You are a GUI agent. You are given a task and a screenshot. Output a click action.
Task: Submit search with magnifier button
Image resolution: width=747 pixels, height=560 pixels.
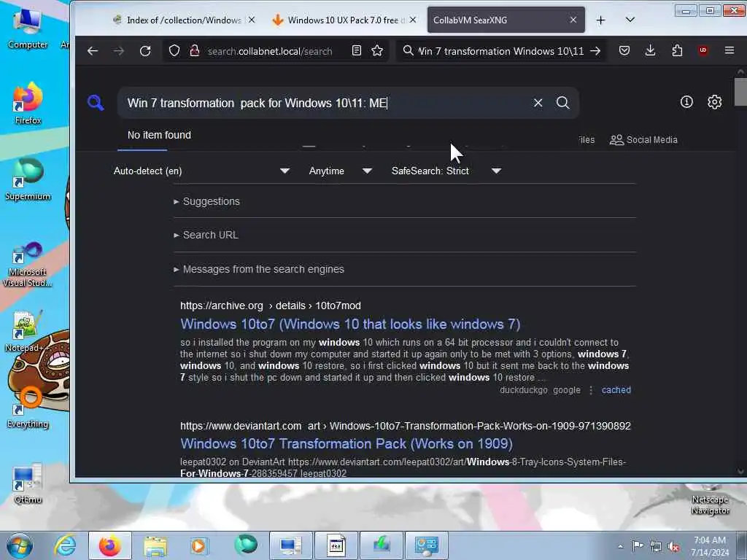(x=562, y=103)
